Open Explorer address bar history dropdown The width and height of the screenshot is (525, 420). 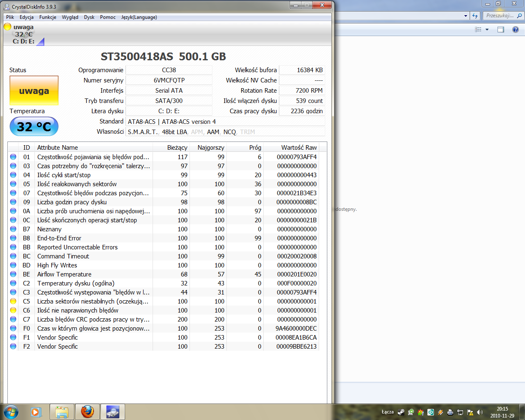(x=466, y=16)
